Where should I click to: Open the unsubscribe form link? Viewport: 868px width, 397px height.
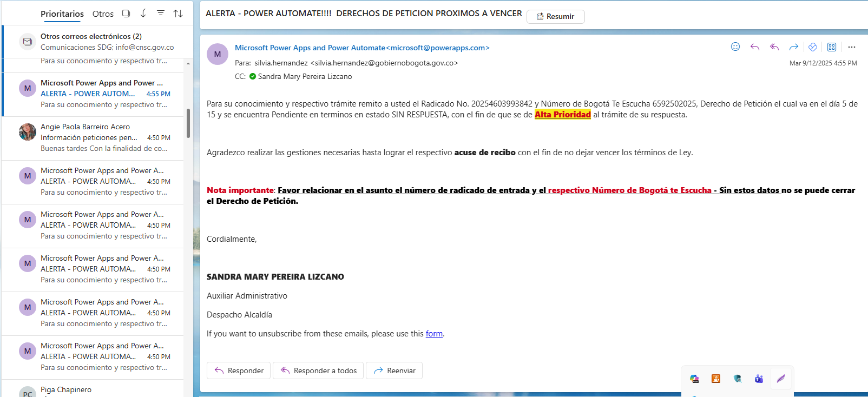[434, 334]
